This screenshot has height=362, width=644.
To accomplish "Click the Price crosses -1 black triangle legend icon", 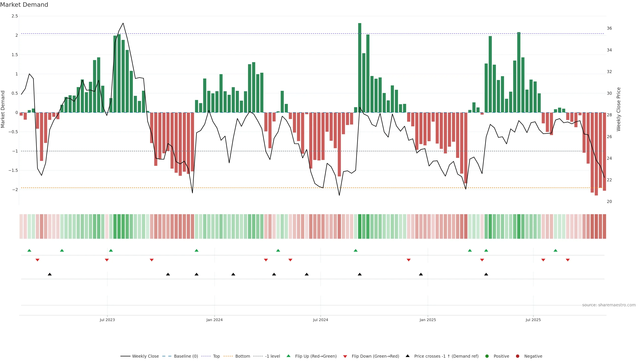I will pyautogui.click(x=408, y=356).
